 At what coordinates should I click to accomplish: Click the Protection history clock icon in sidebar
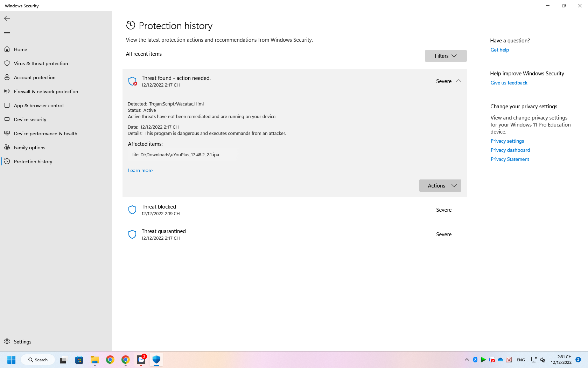(x=7, y=161)
